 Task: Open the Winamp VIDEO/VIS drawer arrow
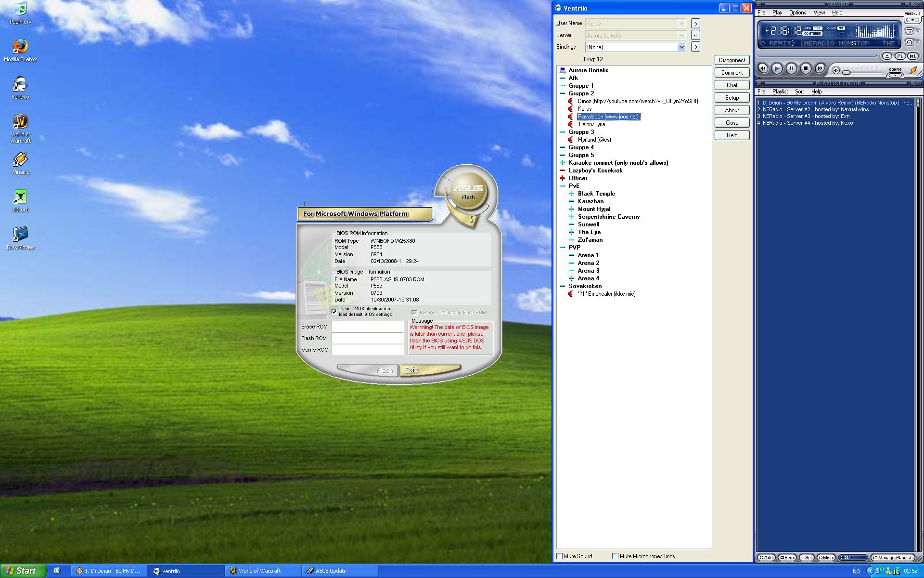(x=912, y=20)
